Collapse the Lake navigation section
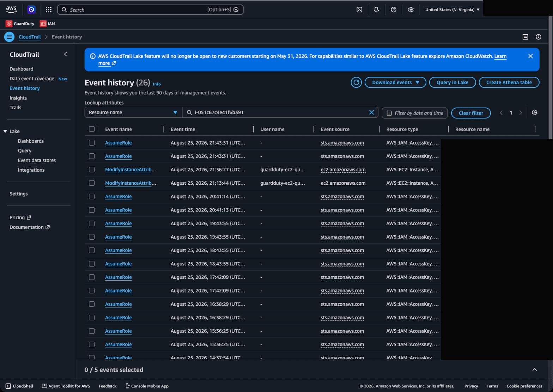The width and height of the screenshot is (553, 392). 5,131
